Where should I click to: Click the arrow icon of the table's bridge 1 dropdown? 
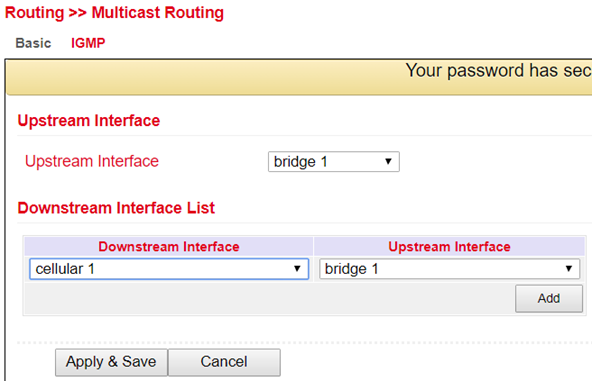click(x=569, y=269)
